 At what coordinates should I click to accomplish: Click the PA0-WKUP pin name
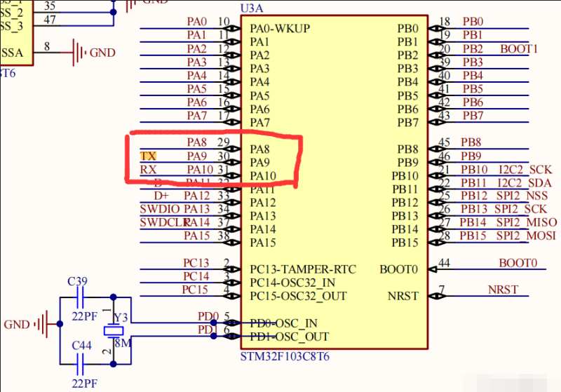coord(280,28)
